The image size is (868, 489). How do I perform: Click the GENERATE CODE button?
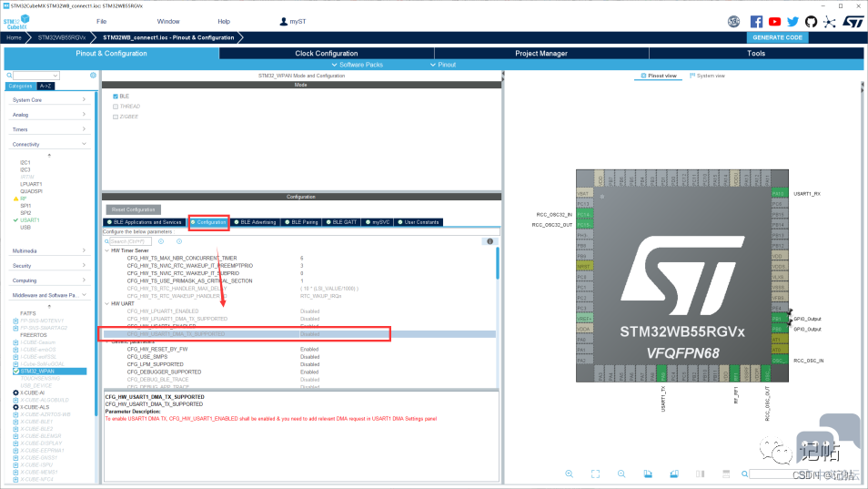point(777,37)
